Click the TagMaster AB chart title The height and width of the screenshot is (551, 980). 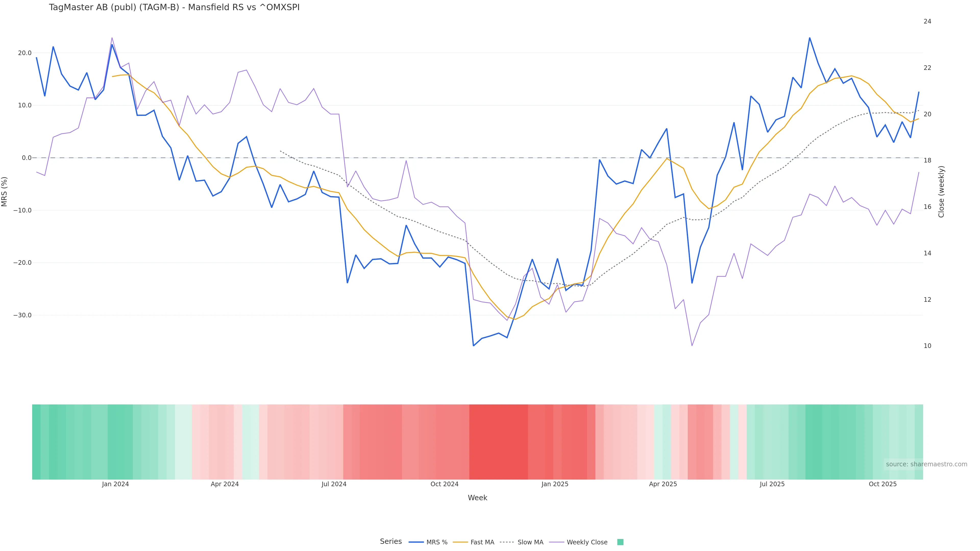click(174, 8)
